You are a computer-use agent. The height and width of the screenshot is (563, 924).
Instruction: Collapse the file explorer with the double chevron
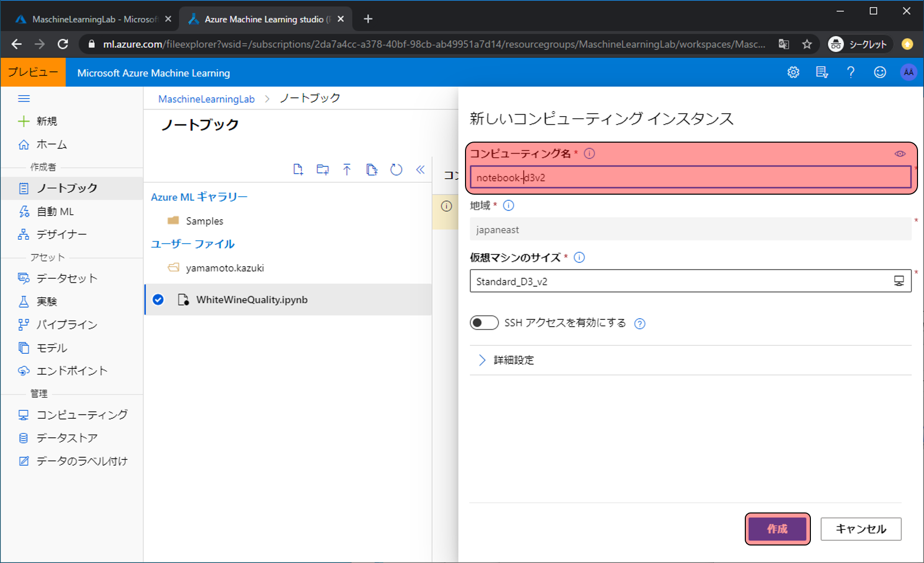420,170
